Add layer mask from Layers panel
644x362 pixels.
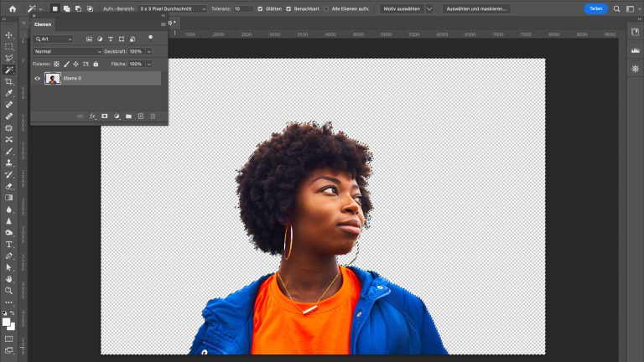pyautogui.click(x=105, y=116)
